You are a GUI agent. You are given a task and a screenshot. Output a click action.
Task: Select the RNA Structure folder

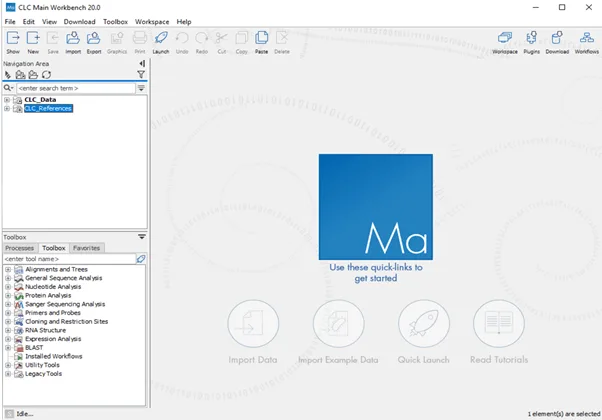click(x=45, y=330)
